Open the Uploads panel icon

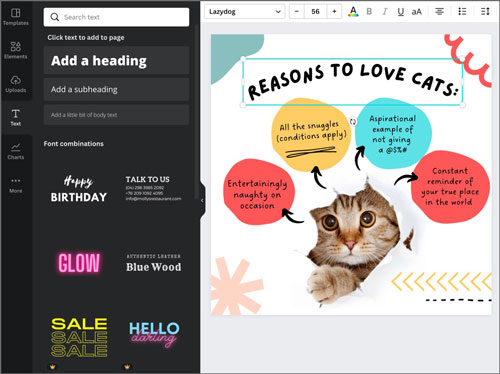tap(16, 84)
